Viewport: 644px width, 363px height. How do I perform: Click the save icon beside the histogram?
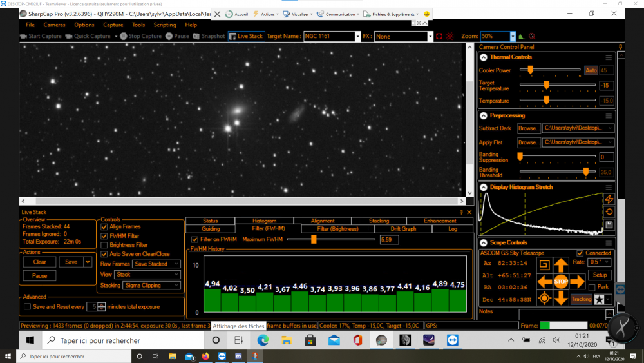[x=609, y=225]
